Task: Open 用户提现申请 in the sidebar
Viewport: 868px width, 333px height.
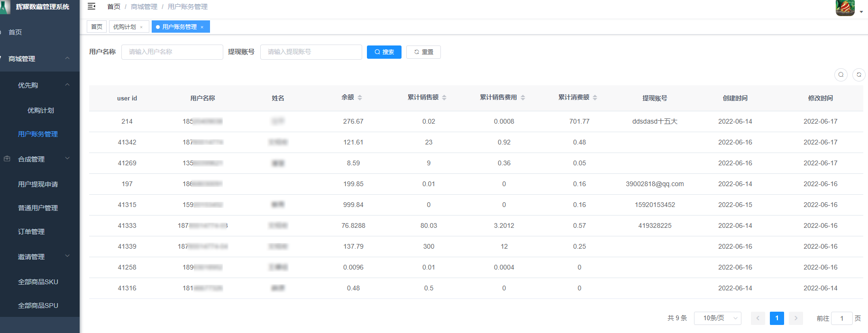Action: tap(38, 184)
